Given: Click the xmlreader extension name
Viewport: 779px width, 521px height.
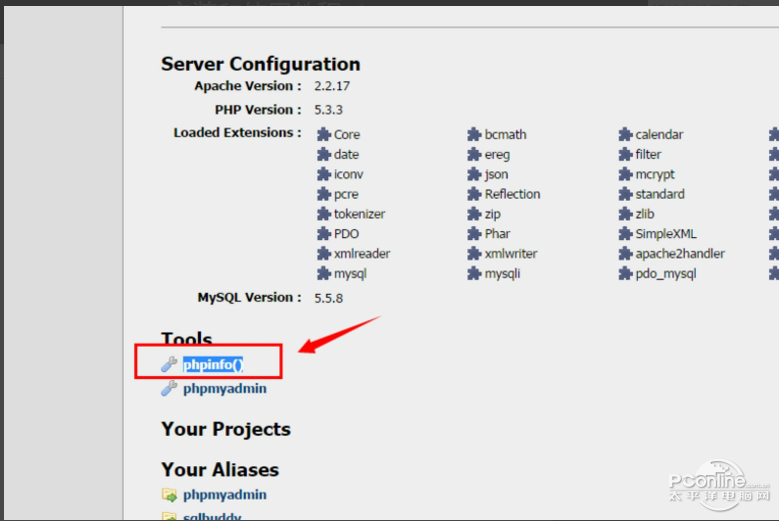Looking at the screenshot, I should (362, 254).
